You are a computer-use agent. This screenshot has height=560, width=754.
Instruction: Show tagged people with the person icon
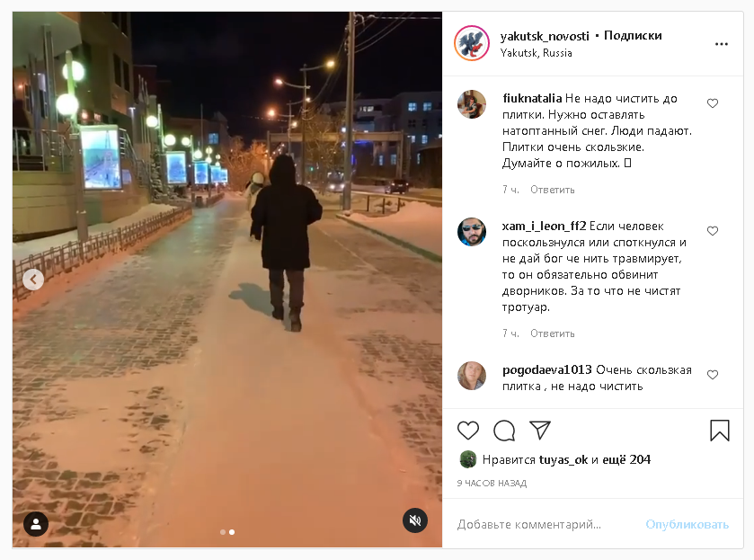pyautogui.click(x=36, y=523)
